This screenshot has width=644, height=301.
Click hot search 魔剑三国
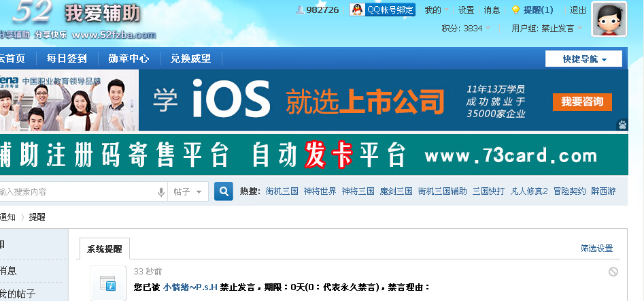pyautogui.click(x=396, y=191)
